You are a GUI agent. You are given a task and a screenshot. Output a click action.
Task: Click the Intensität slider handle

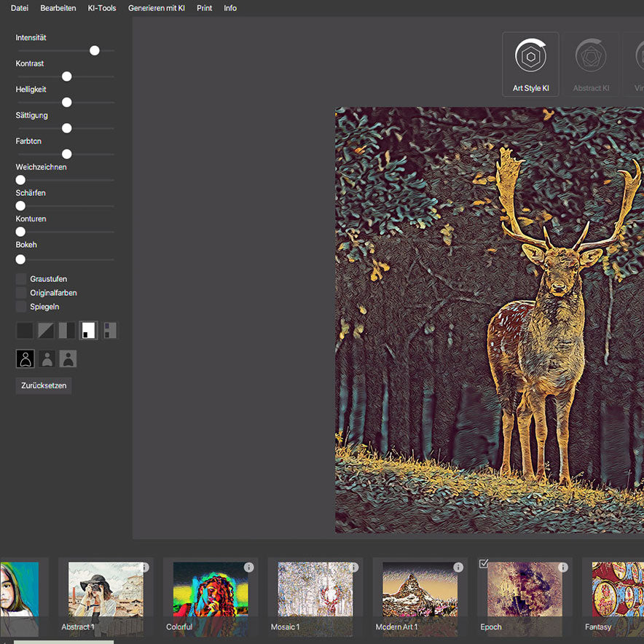95,50
